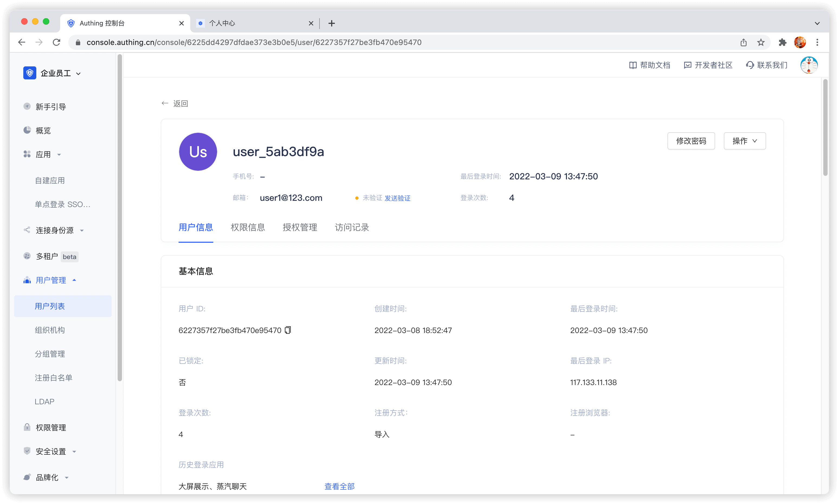Copy the user ID with copy icon
Screen dimensions: 839x504
click(x=288, y=330)
